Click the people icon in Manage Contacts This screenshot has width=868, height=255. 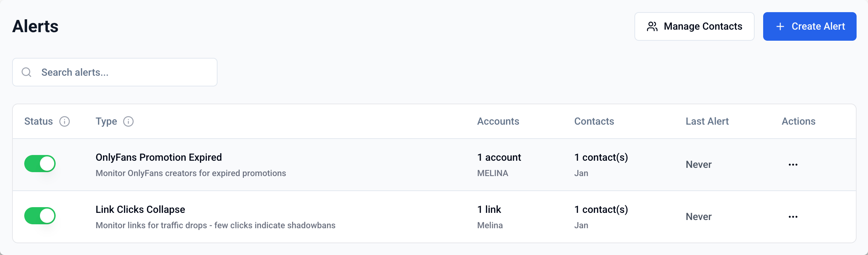point(652,26)
